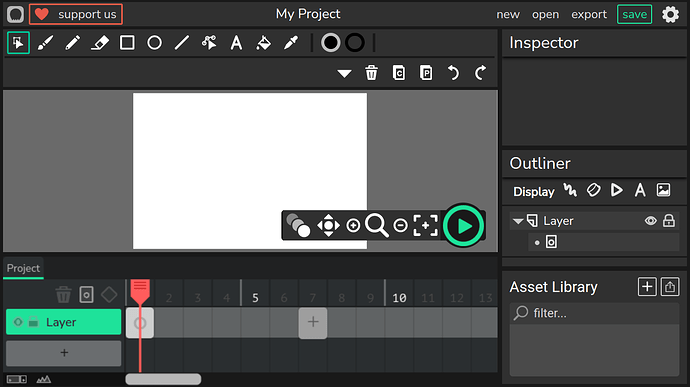Select the first frame on Layer
The height and width of the screenshot is (387, 690).
click(x=140, y=323)
